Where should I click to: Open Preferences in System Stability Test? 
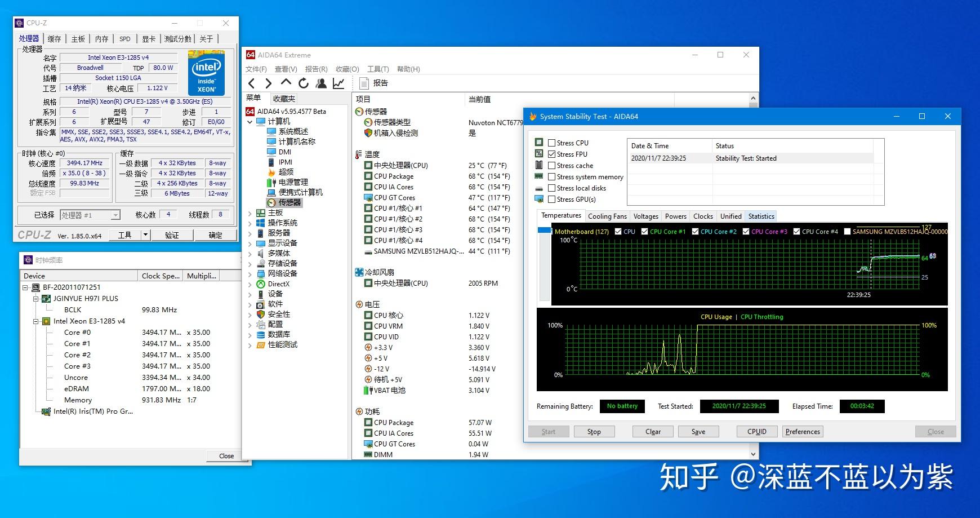(x=802, y=431)
